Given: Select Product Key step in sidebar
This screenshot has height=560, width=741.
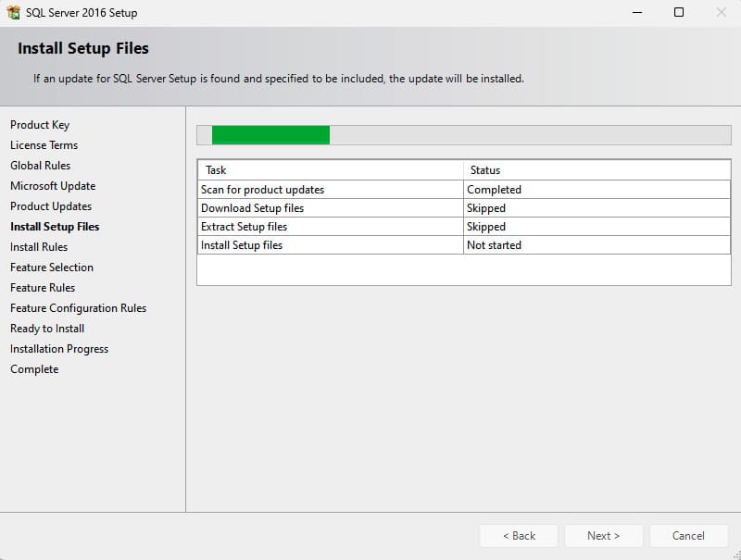Looking at the screenshot, I should pos(40,125).
